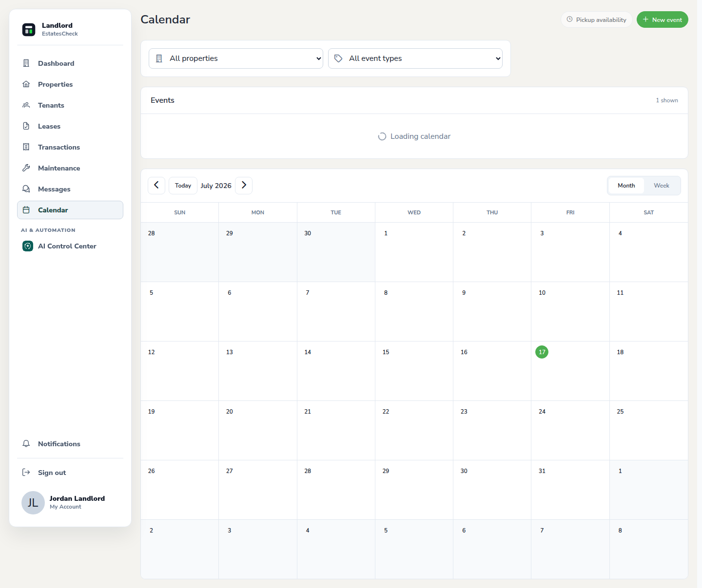
Task: Click the Properties house icon
Action: point(26,84)
